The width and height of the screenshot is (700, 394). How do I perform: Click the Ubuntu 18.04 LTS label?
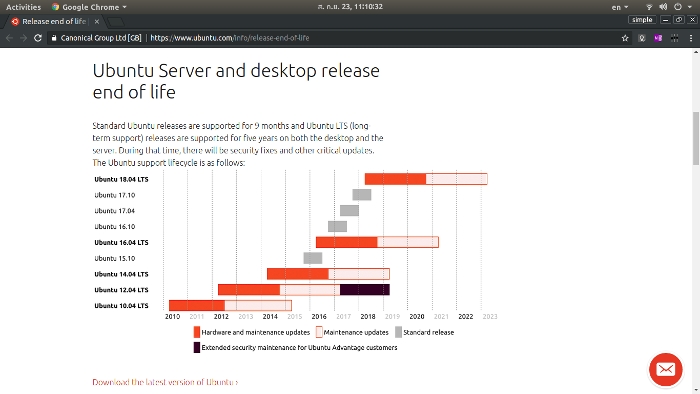click(x=121, y=179)
